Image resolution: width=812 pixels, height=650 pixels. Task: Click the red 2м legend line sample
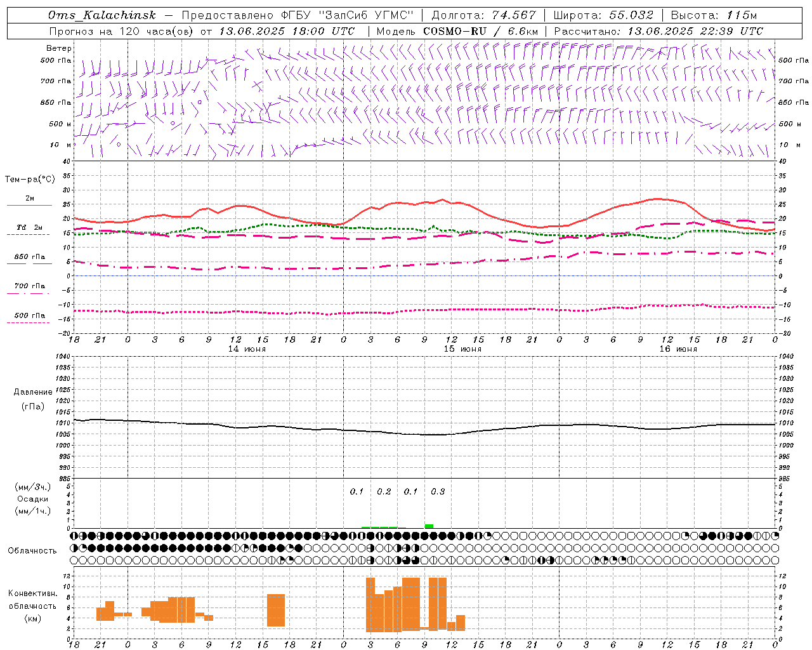pos(29,205)
